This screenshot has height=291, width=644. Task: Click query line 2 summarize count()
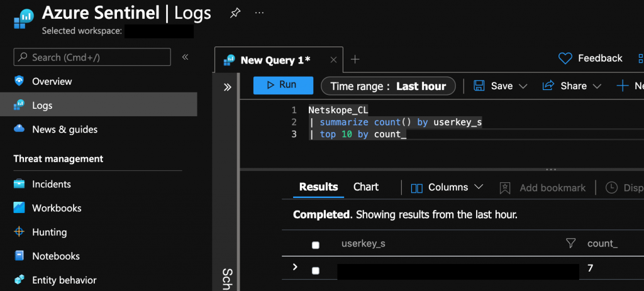pyautogui.click(x=395, y=123)
